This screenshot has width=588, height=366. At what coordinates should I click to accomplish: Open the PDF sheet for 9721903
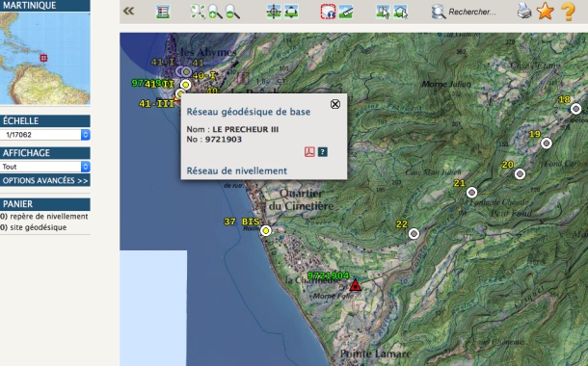pos(309,152)
